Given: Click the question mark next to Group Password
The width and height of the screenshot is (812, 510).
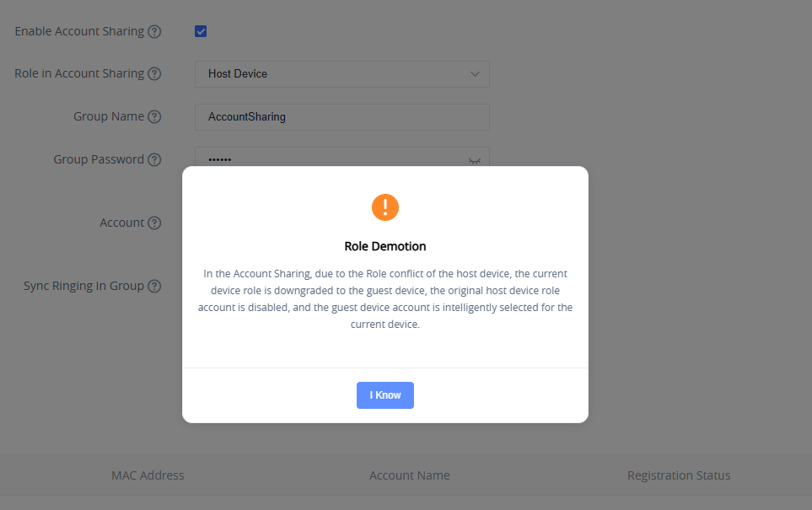Looking at the screenshot, I should tap(154, 159).
